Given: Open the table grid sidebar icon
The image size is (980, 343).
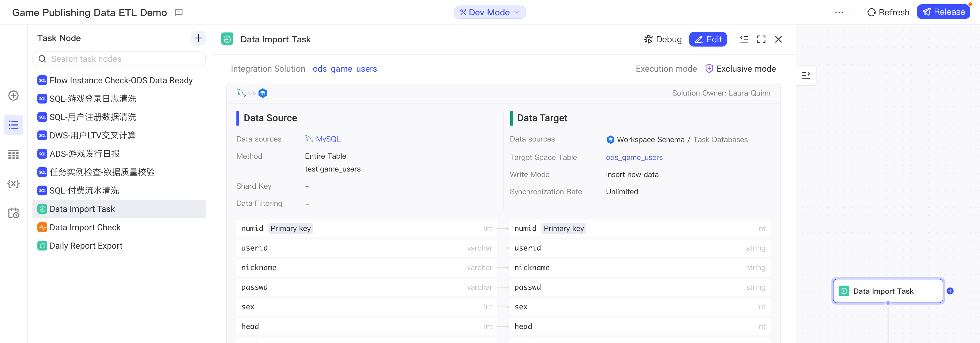Looking at the screenshot, I should 13,154.
